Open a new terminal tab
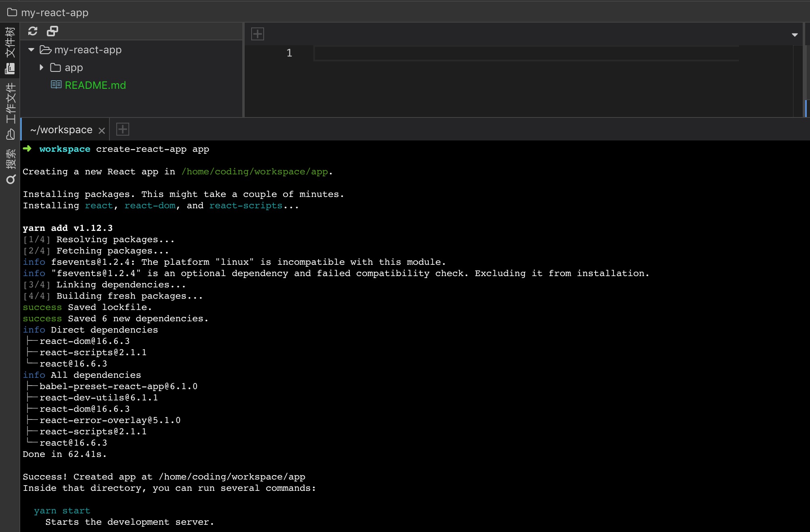 coord(123,129)
